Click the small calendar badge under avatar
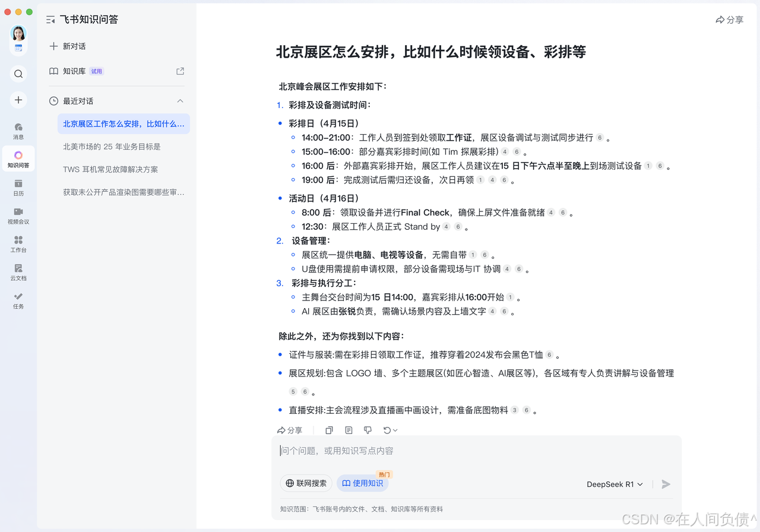Screen dimensions: 760x532 point(18,47)
